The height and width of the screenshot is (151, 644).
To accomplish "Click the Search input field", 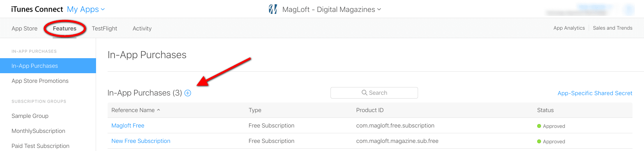I will point(374,93).
